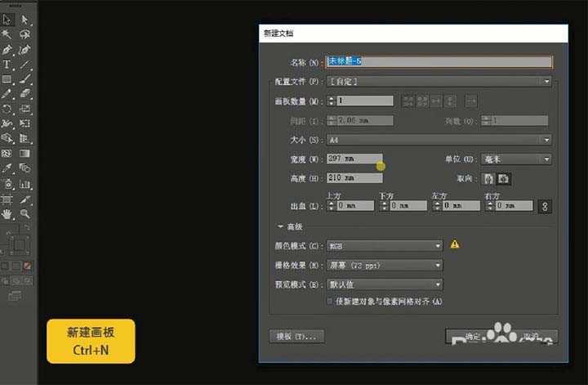Click the Change Screen Mode icon
The height and width of the screenshot is (385, 588).
[x=16, y=296]
